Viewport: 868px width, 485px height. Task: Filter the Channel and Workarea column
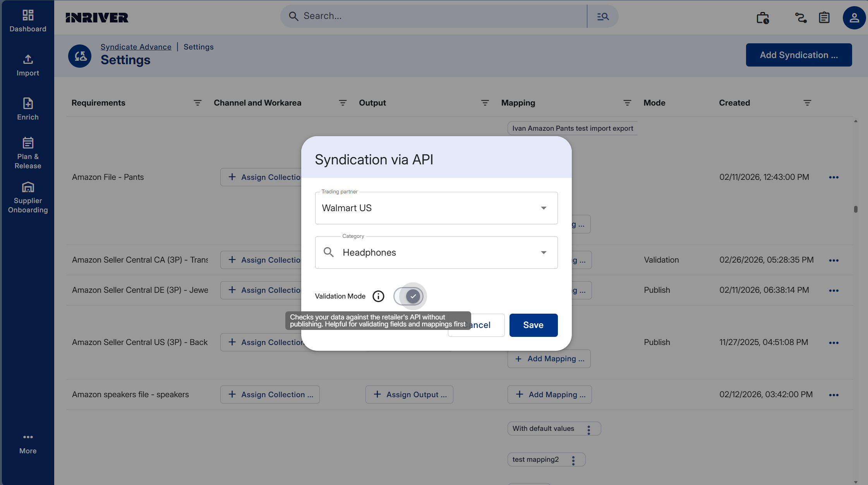tap(343, 103)
